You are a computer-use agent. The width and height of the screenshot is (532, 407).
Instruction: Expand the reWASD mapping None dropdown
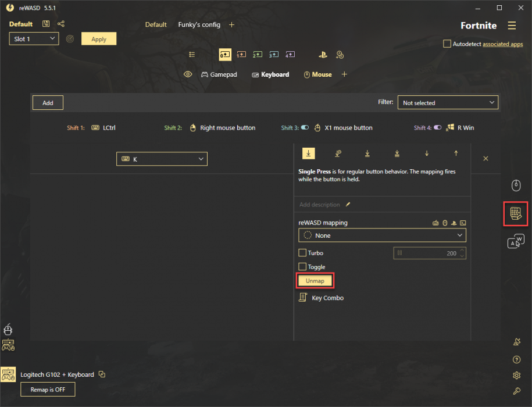[x=382, y=235]
